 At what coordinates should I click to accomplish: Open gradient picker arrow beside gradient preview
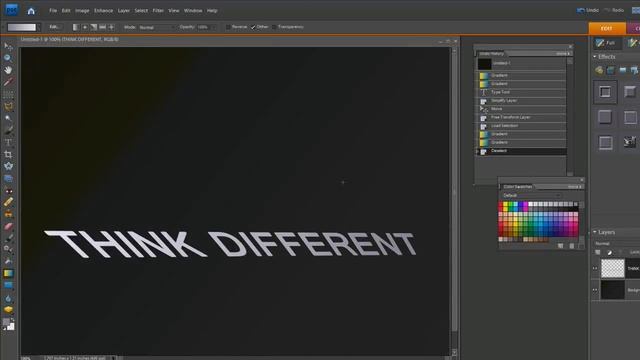39,28
